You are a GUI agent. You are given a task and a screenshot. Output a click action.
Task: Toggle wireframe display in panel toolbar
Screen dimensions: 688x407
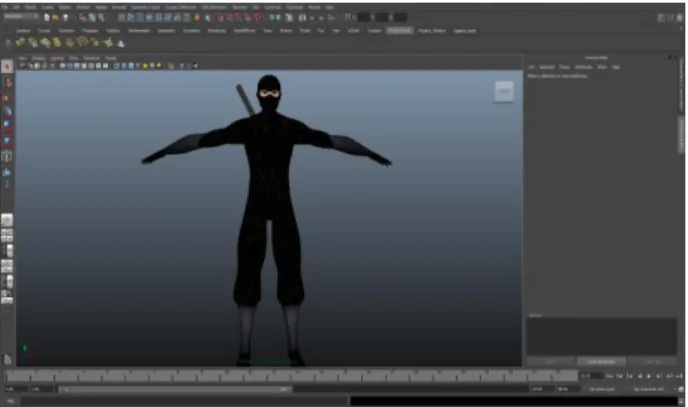(x=117, y=66)
